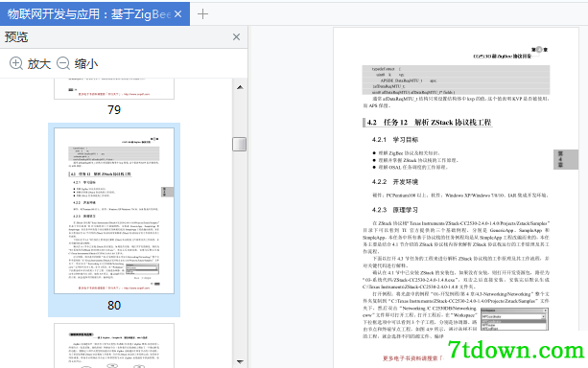Click the thumbnail scrollbar up arrow

tap(240, 87)
